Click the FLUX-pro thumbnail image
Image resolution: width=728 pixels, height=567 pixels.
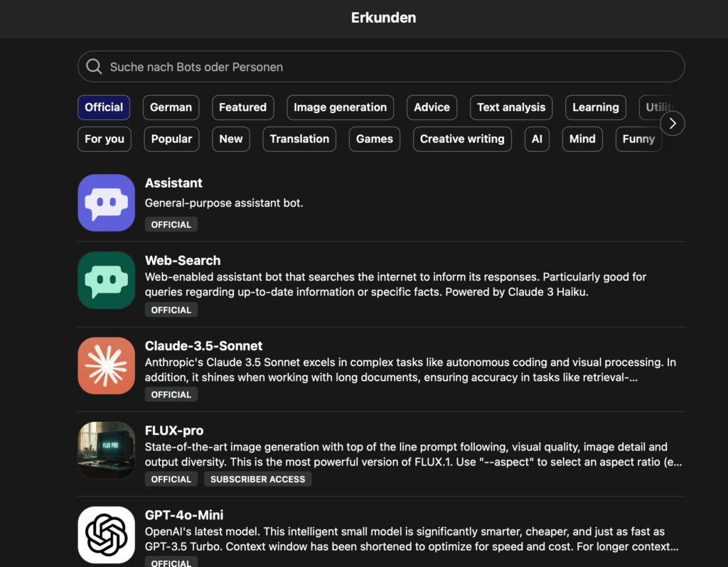click(x=106, y=450)
